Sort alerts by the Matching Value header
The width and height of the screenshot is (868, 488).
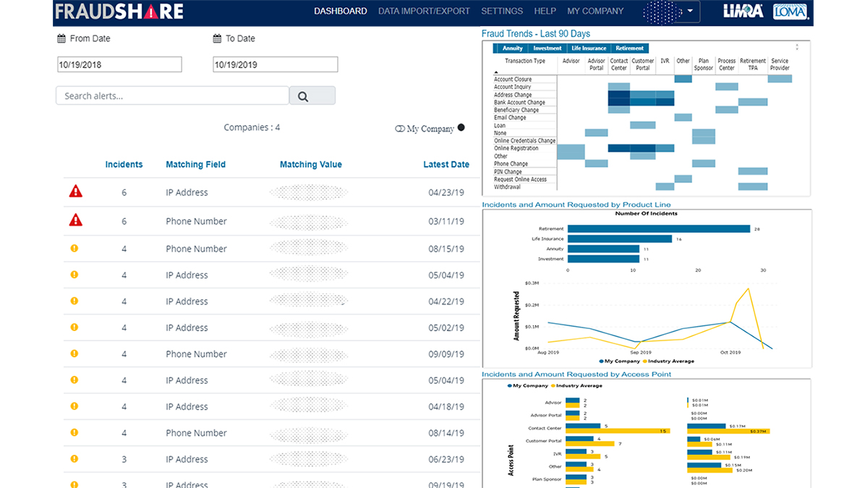coord(311,165)
